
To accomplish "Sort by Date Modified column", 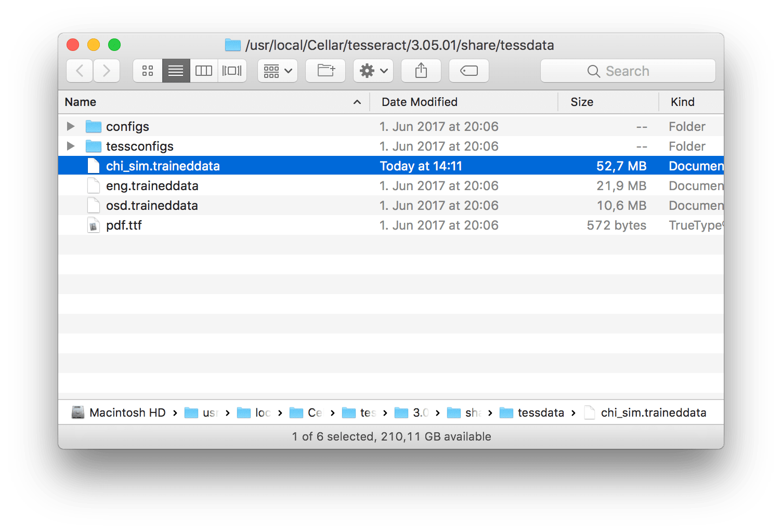I will point(419,102).
